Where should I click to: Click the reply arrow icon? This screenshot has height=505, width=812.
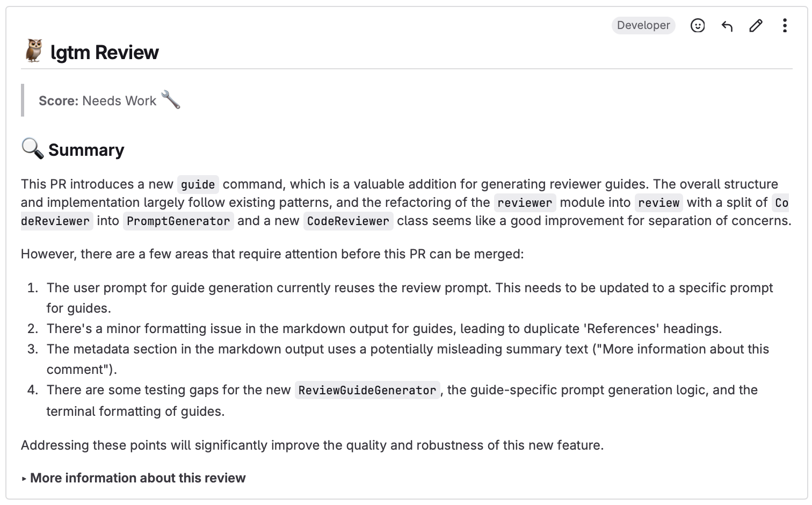[727, 26]
